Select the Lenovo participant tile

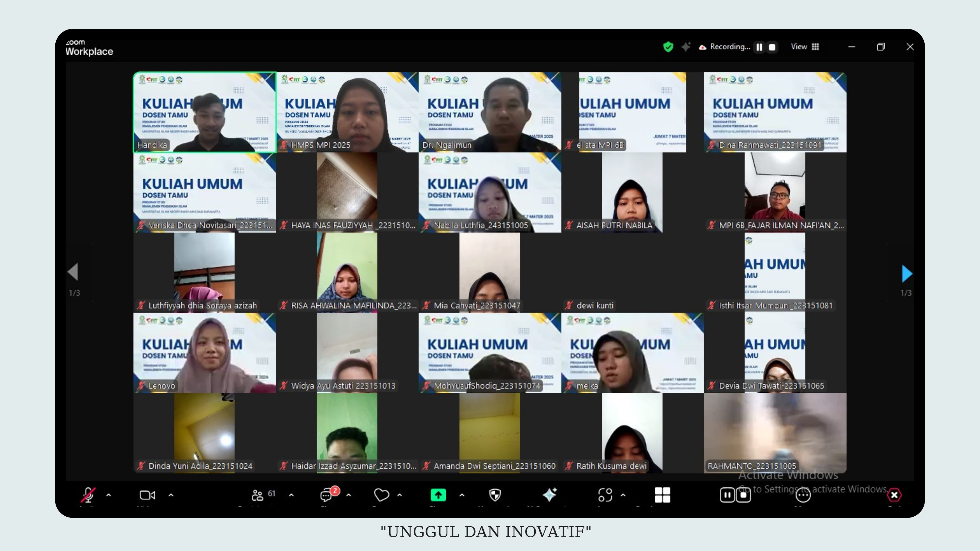click(x=205, y=353)
